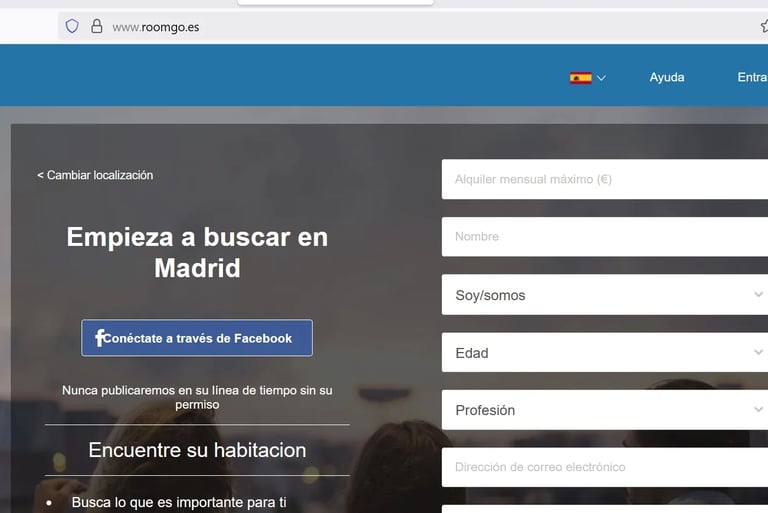Click the Dirección de correo electrónico field

[x=605, y=467]
